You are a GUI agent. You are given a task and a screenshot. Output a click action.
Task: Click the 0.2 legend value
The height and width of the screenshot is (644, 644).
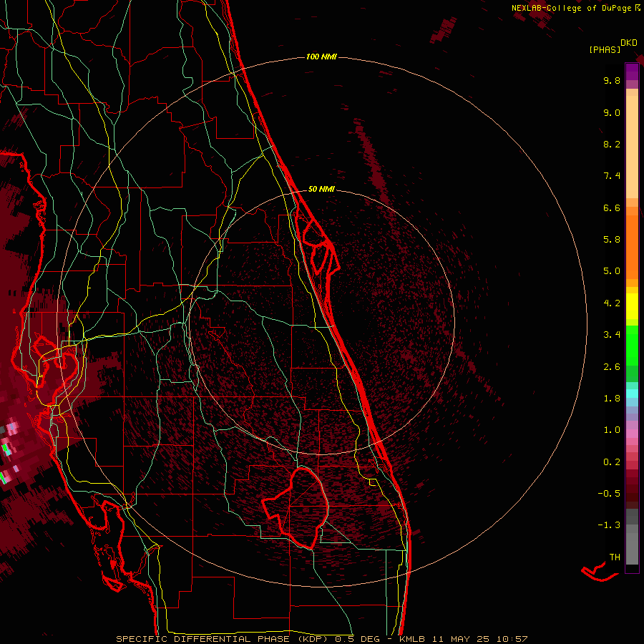(612, 462)
